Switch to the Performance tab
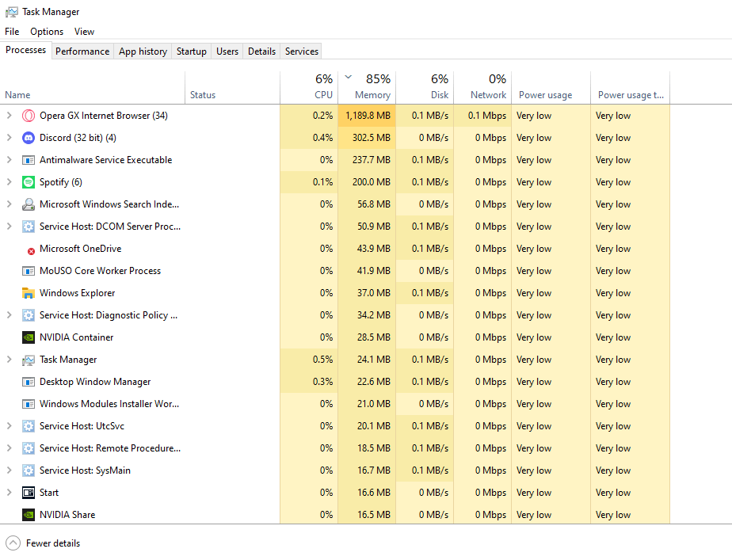Viewport: 732px width, 560px height. click(82, 51)
